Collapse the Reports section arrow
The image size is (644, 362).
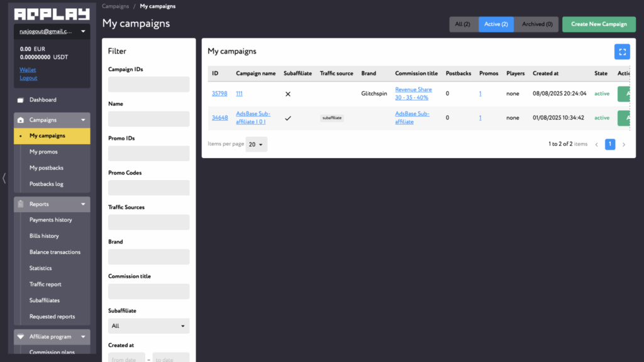[83, 205]
